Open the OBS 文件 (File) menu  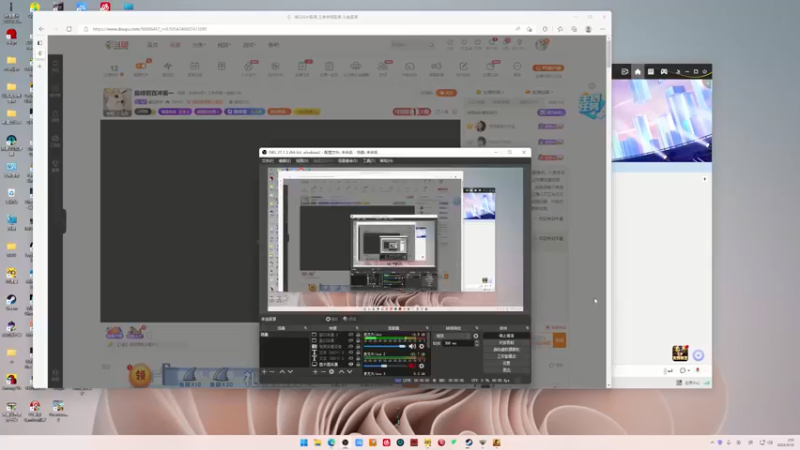pyautogui.click(x=267, y=161)
